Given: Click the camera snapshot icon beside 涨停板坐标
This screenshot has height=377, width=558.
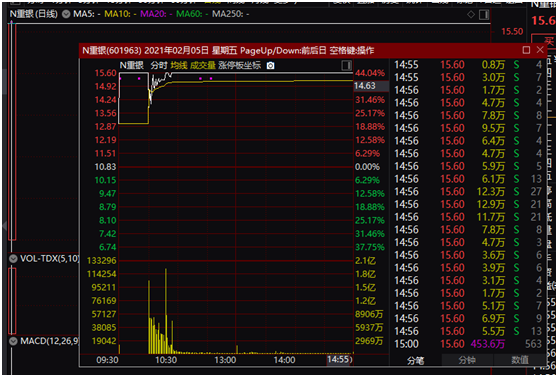Looking at the screenshot, I should point(270,66).
